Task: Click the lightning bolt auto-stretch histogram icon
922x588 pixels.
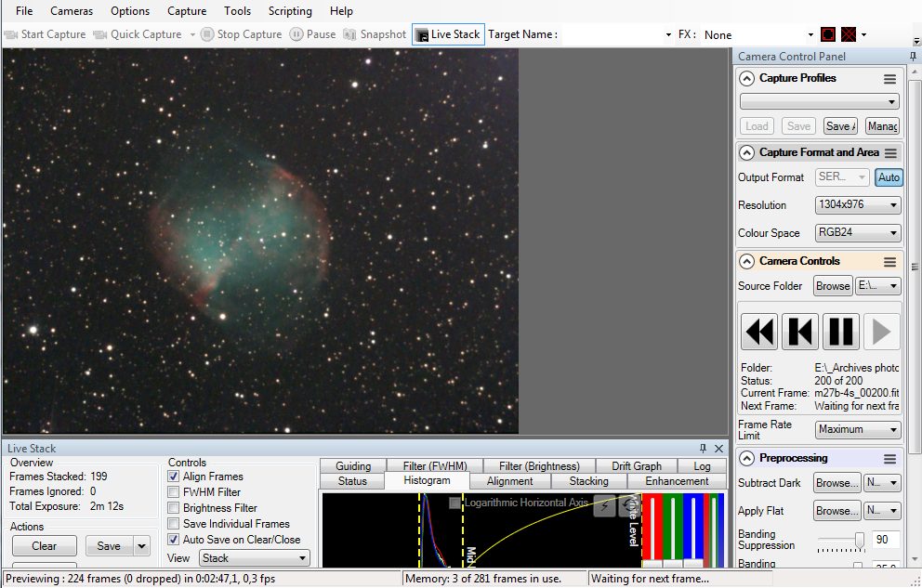Action: coord(604,505)
